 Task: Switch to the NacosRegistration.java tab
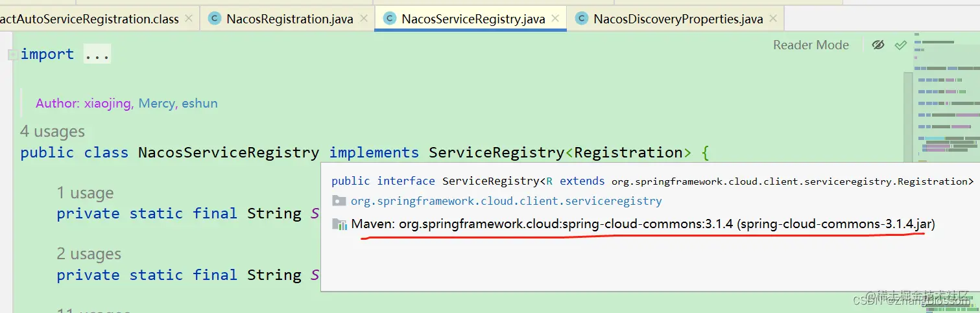tap(289, 19)
